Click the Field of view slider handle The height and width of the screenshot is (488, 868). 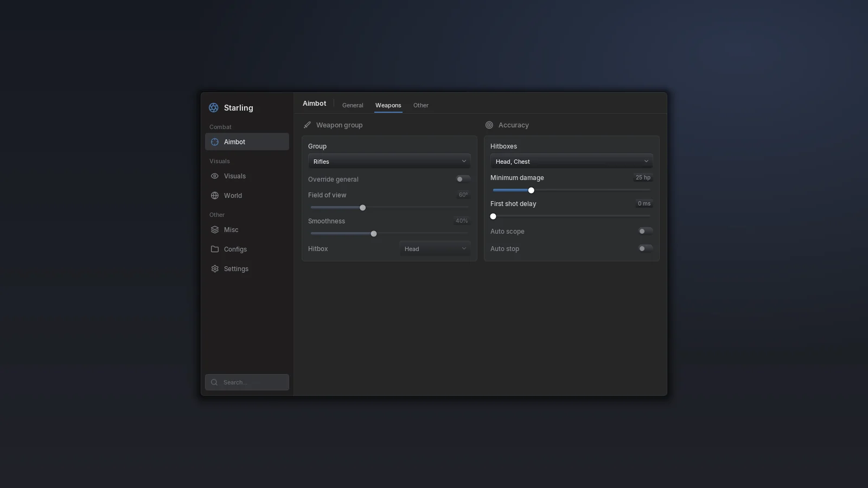pyautogui.click(x=363, y=208)
